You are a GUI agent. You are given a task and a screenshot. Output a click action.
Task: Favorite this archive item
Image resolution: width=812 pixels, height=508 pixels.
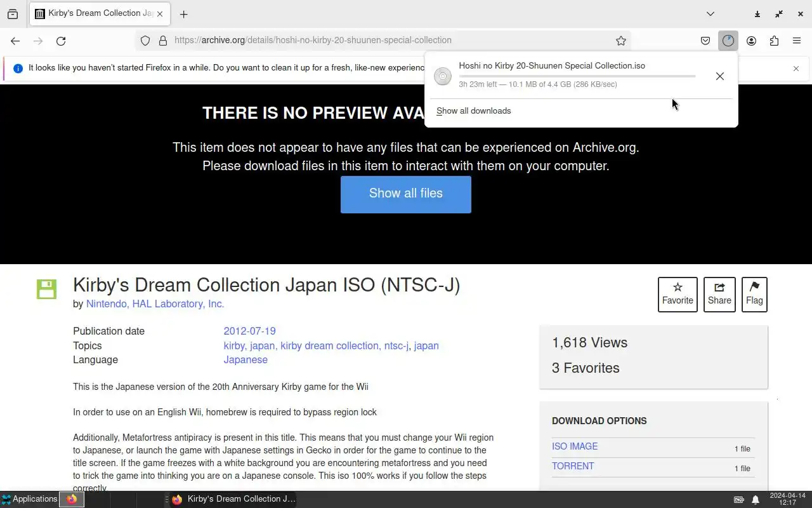[678, 295]
